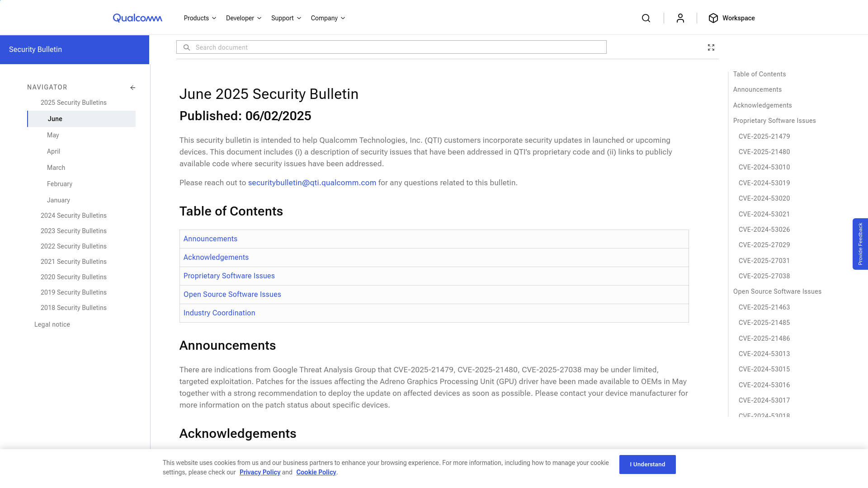Go to CVE-2025-21463 in outline
868x488 pixels.
(764, 307)
